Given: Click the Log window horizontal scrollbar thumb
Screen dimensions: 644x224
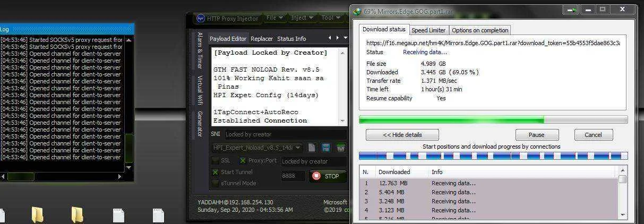Looking at the screenshot, I should pos(20,176).
